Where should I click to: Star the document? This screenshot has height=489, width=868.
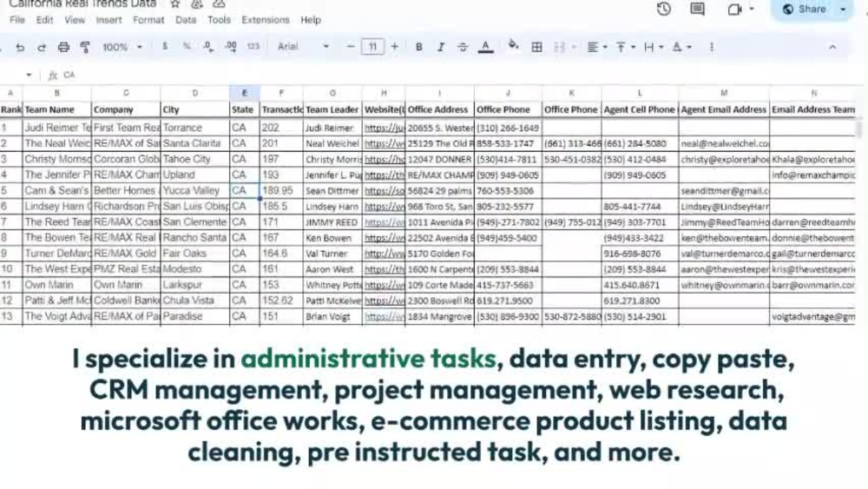[175, 3]
